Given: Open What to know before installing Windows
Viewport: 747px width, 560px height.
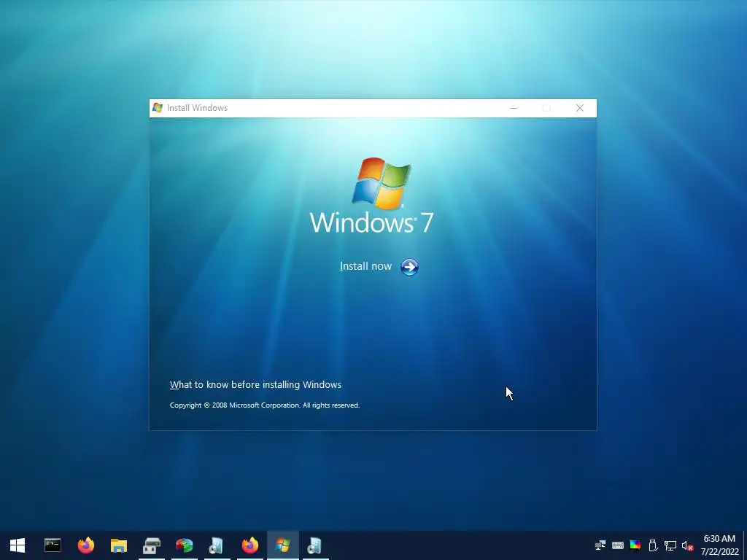Looking at the screenshot, I should tap(255, 385).
